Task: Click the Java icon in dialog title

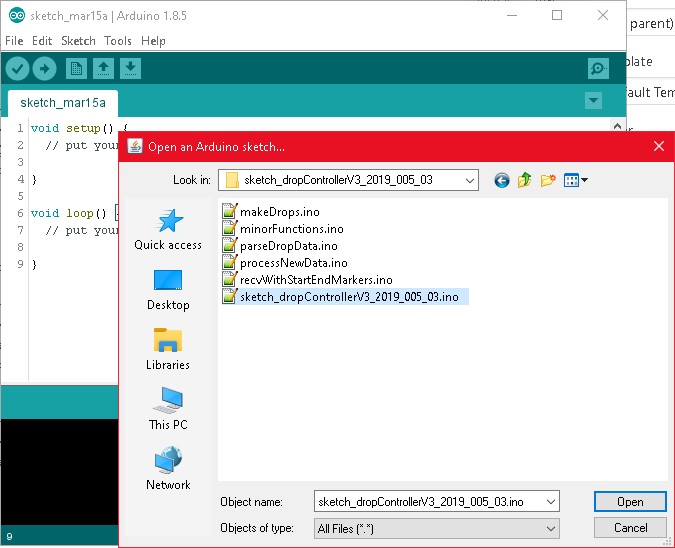Action: (135, 146)
